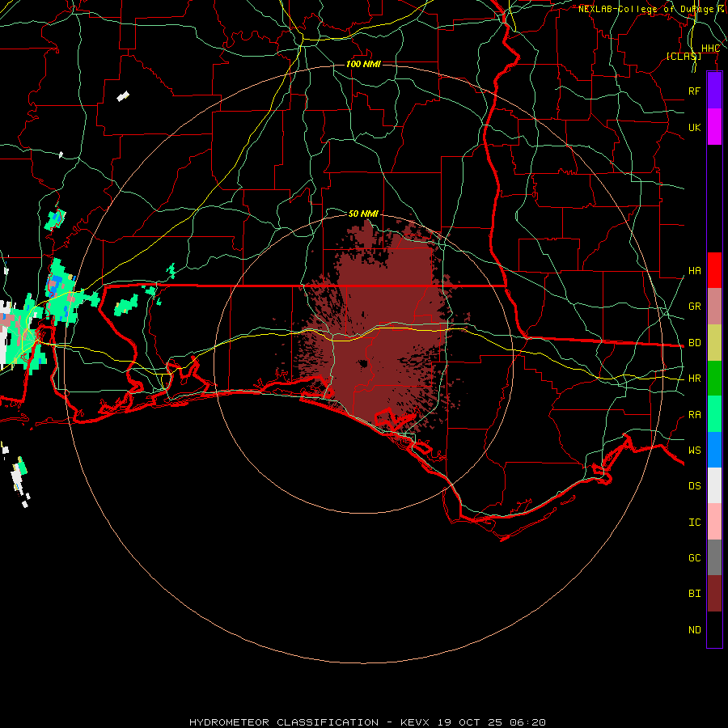Click the HHC product code text
The height and width of the screenshot is (728, 728).
[710, 49]
